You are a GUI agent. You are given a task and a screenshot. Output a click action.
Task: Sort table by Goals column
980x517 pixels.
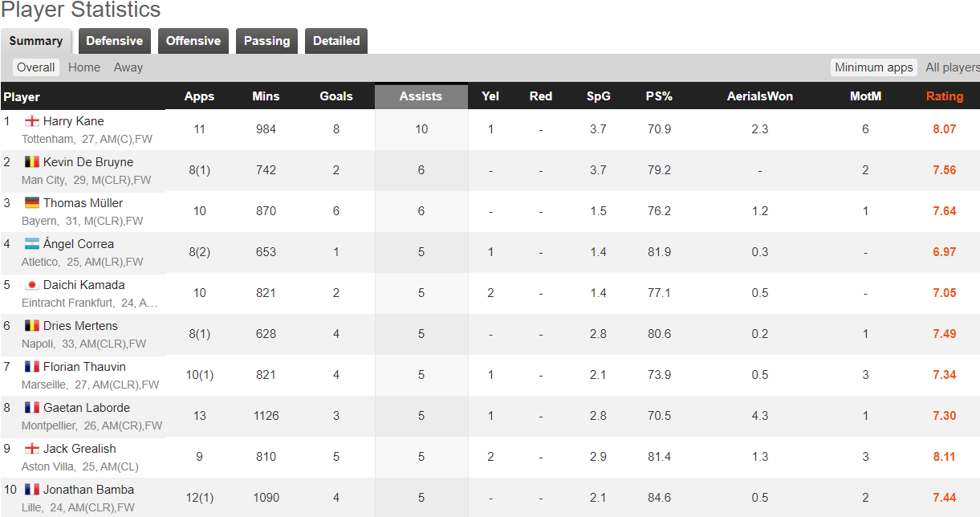pos(336,96)
